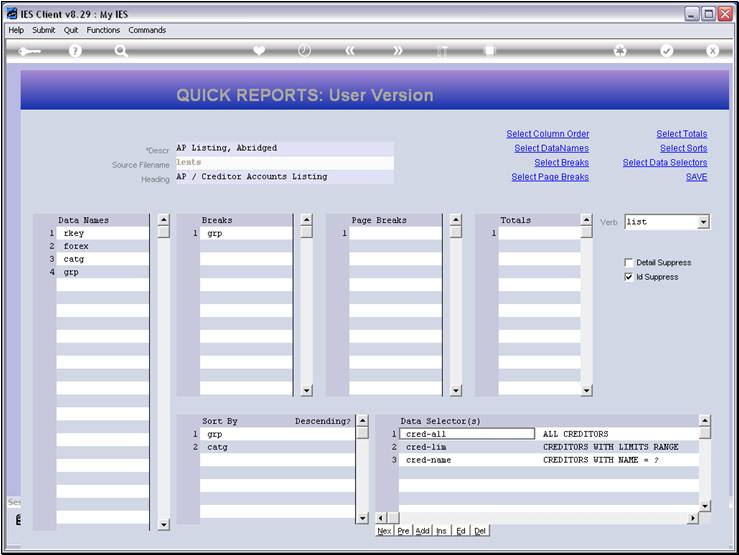Click the Heading input field
The width and height of the screenshot is (739, 555).
(x=284, y=177)
